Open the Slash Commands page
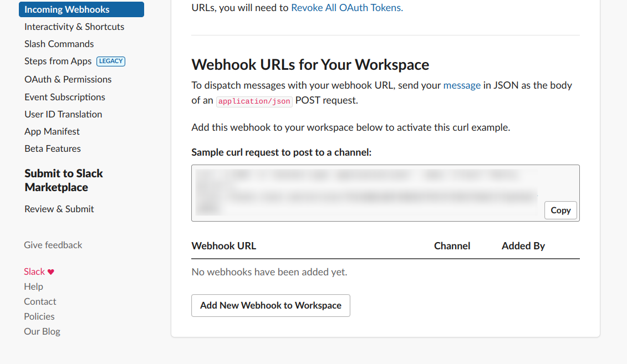Viewport: 627px width, 364px height. 59,44
